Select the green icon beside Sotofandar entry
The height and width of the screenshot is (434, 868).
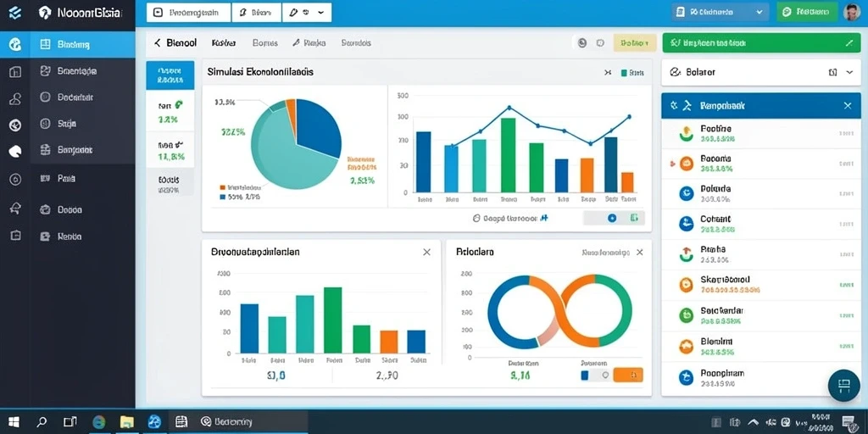686,315
